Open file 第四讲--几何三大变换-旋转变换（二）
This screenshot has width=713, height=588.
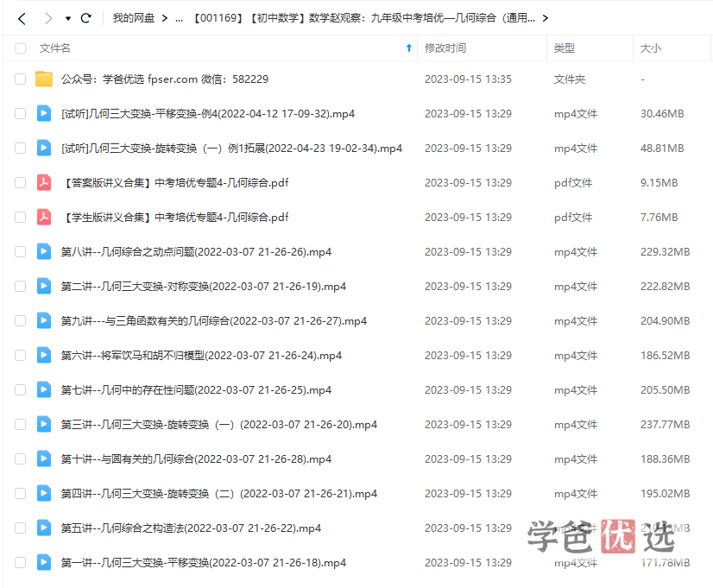click(x=219, y=494)
